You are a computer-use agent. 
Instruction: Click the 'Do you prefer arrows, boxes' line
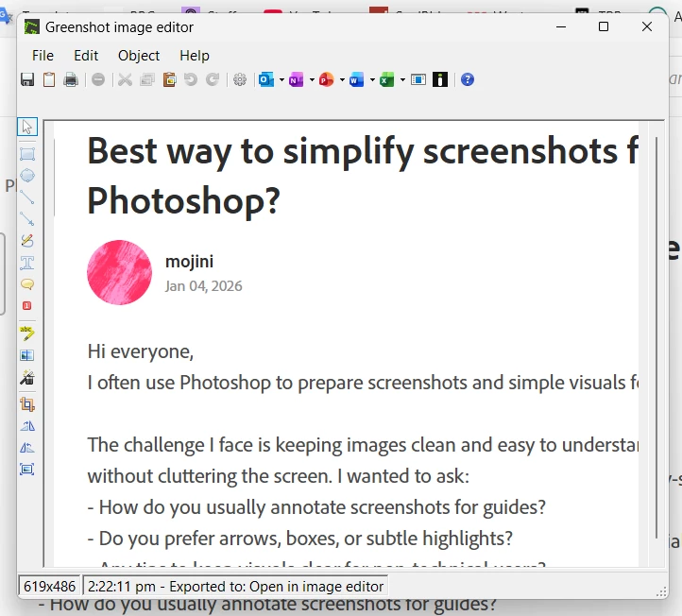300,539
